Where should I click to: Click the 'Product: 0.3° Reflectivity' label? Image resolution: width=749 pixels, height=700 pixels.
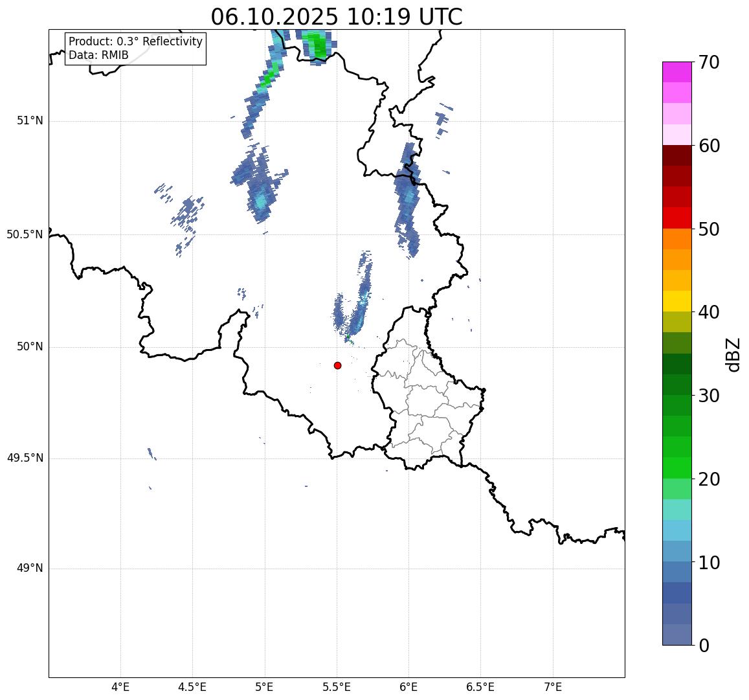(136, 41)
